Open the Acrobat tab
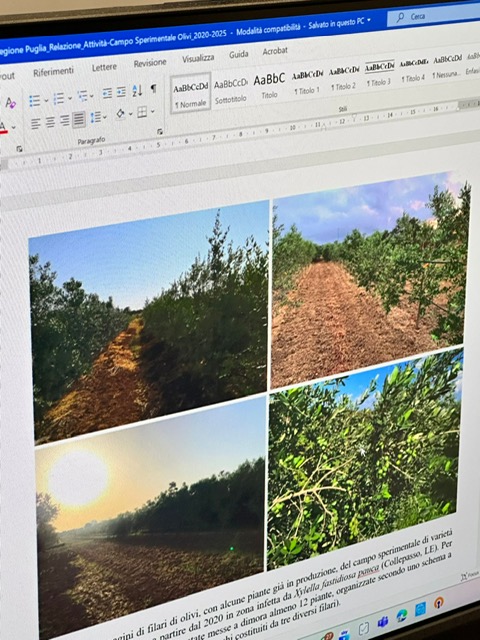This screenshot has height=640, width=480. (275, 51)
